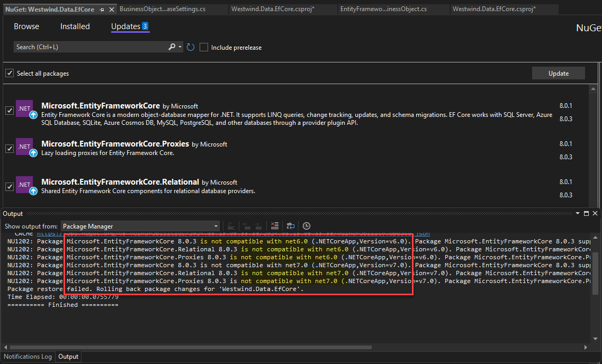Switch to Notifications Log tab
The image size is (602, 364).
click(x=28, y=357)
